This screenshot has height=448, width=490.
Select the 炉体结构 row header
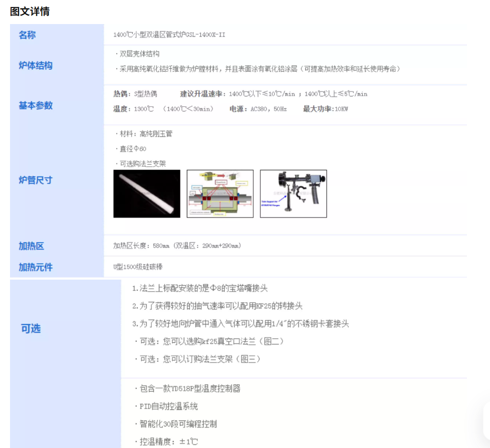click(36, 66)
